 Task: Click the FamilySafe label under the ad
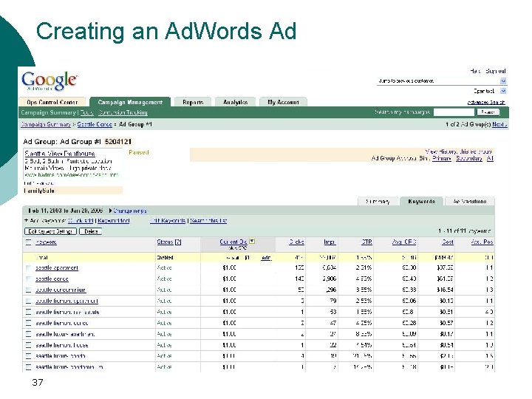[39, 191]
